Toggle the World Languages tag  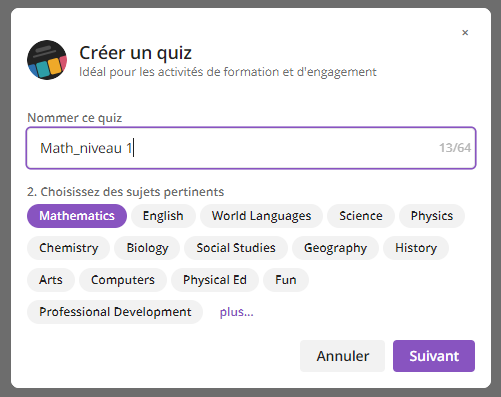[x=261, y=216]
